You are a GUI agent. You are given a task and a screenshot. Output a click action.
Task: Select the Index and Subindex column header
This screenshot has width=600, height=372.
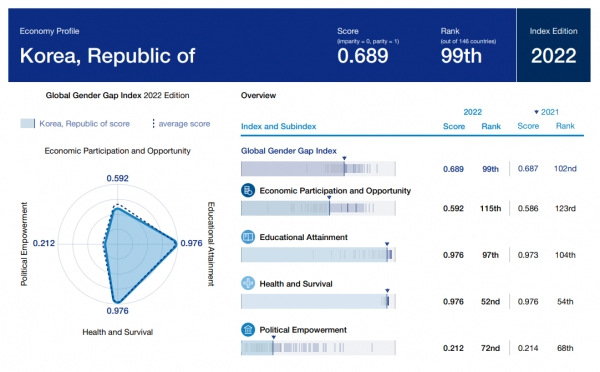click(x=279, y=126)
